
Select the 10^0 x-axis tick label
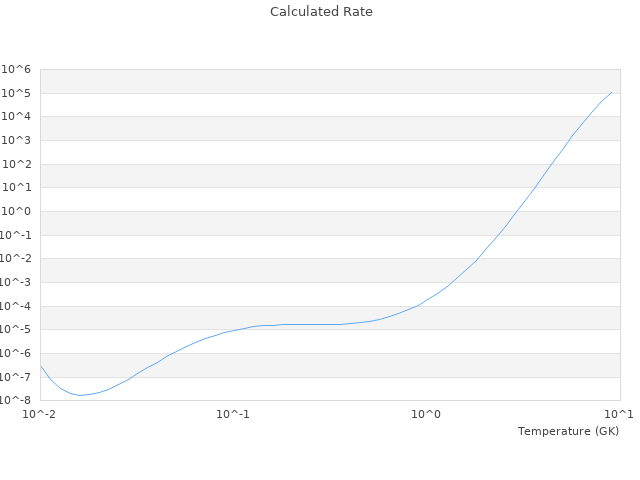point(427,413)
